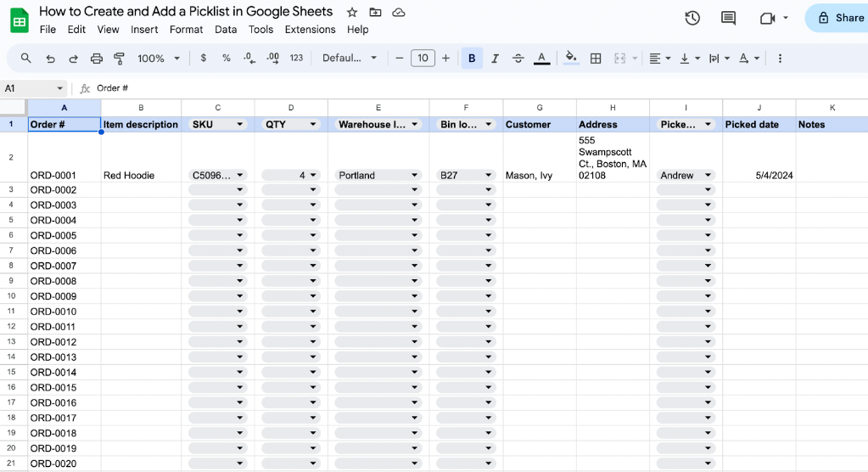Open the Andrew picker dropdown
The image size is (868, 472).
(x=708, y=175)
